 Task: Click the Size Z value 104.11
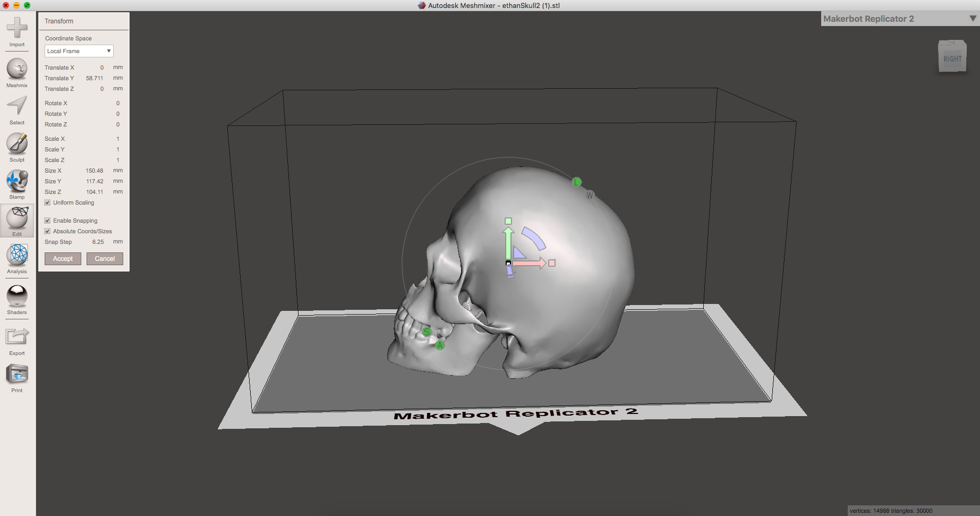(x=95, y=192)
